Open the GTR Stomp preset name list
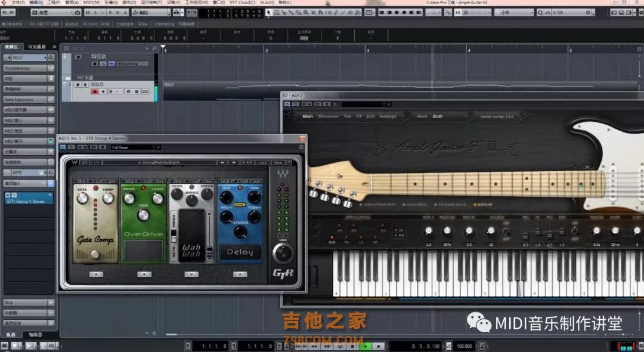644x352 pixels. coord(159,163)
